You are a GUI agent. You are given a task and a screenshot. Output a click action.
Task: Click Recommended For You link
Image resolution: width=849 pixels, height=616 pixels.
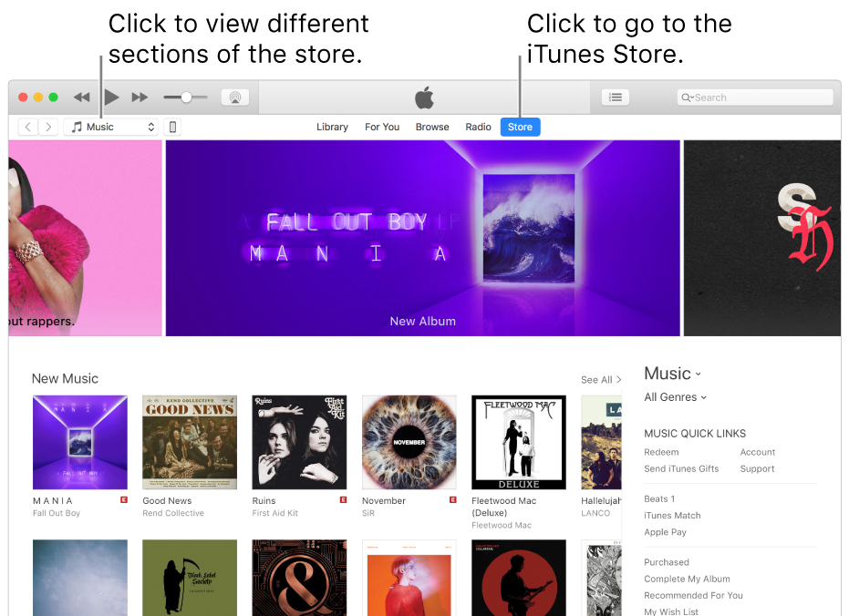coord(693,595)
